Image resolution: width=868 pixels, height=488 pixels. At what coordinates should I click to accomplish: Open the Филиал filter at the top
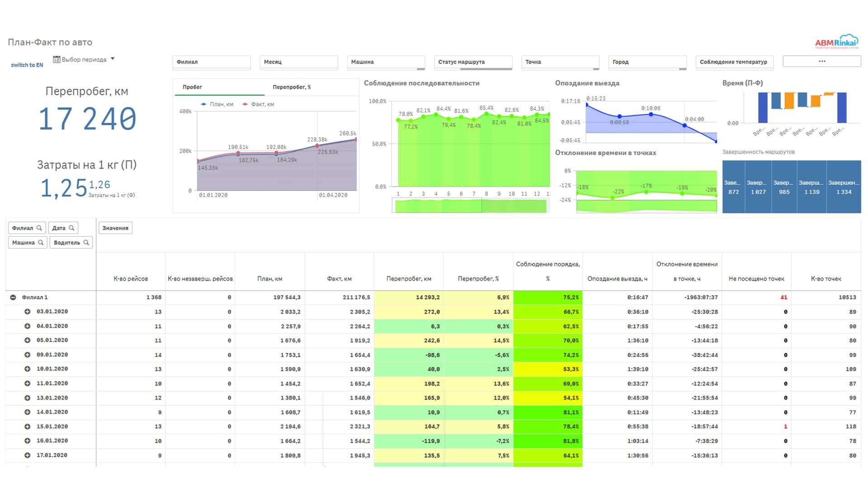click(x=212, y=62)
